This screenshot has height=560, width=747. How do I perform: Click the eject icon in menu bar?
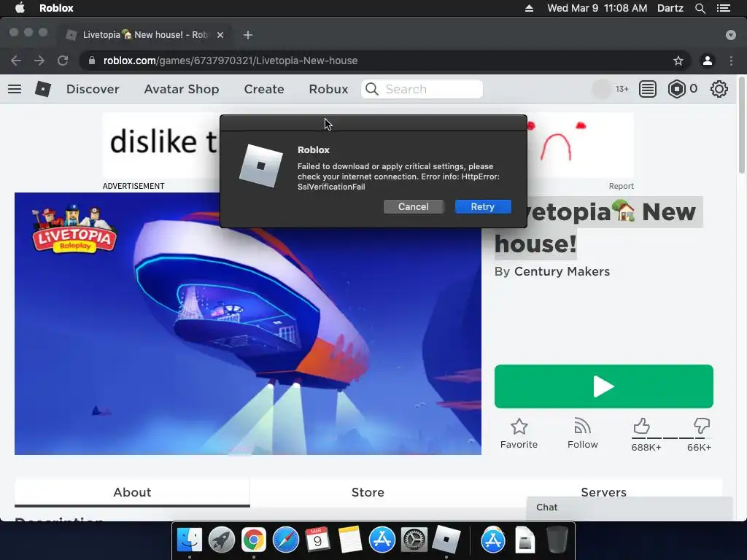coord(529,8)
